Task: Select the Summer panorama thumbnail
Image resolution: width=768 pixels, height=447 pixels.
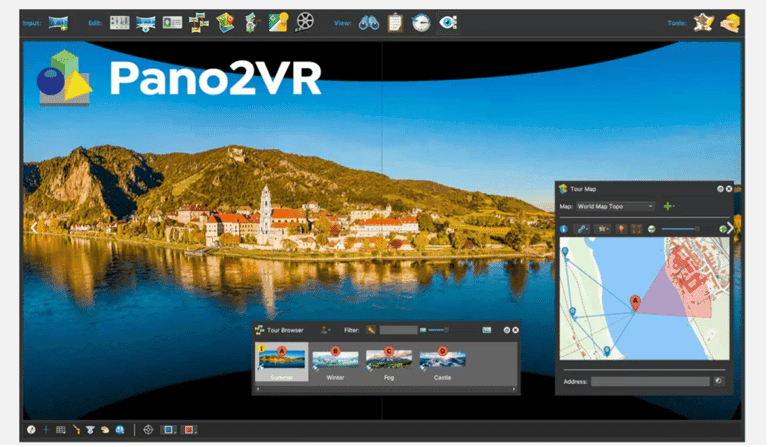Action: (282, 363)
